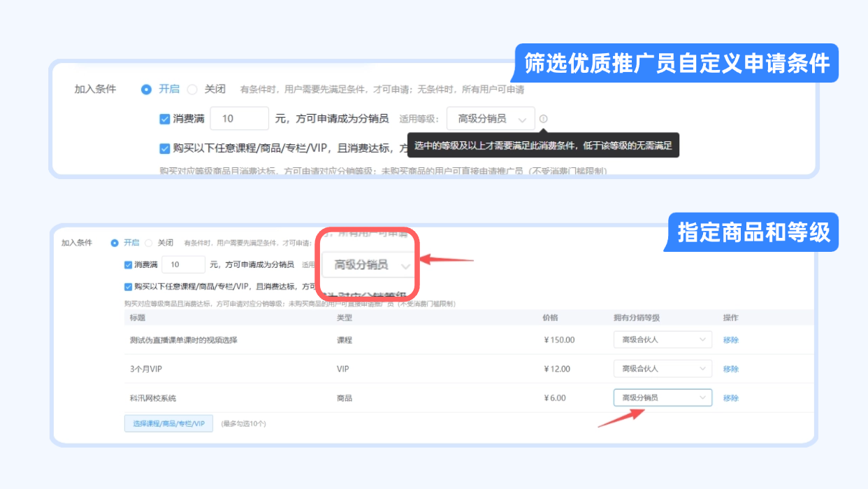Viewport: 868px width, 489px height.
Task: Click the ¥12.00 price cell
Action: coord(557,369)
